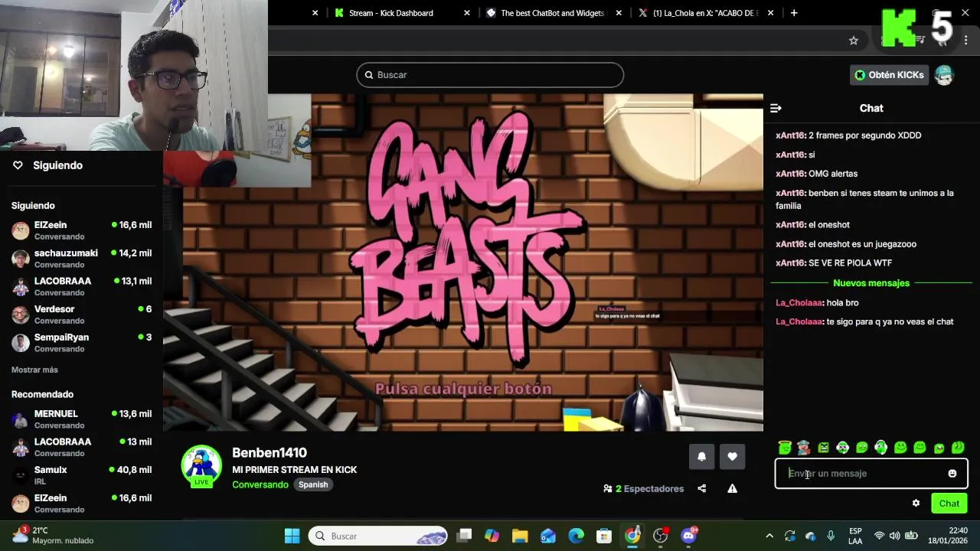Expand followed channels with Mostrar más

point(34,370)
